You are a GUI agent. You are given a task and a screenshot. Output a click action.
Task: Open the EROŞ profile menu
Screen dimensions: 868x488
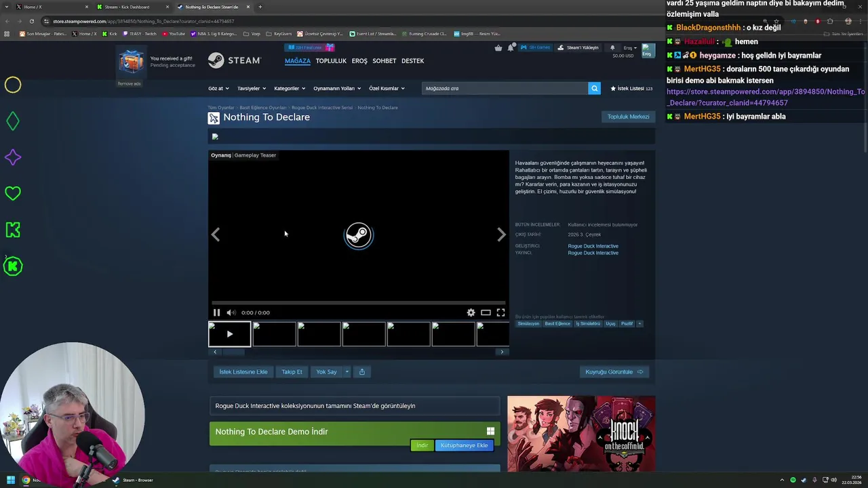pos(359,61)
